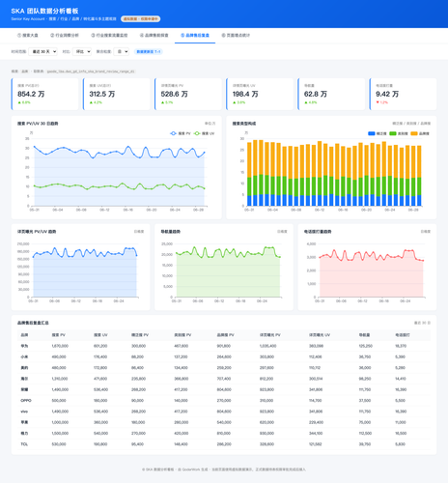Viewport: 448px width, 483px height.
Task: Select the OPPO brand row
Action: tap(224, 401)
